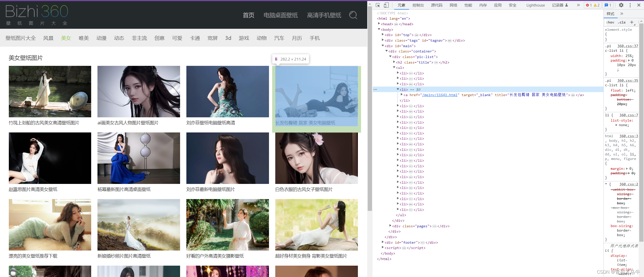Image resolution: width=644 pixels, height=277 pixels.
Task: Click the Bizhi360 site logo
Action: pyautogui.click(x=37, y=15)
